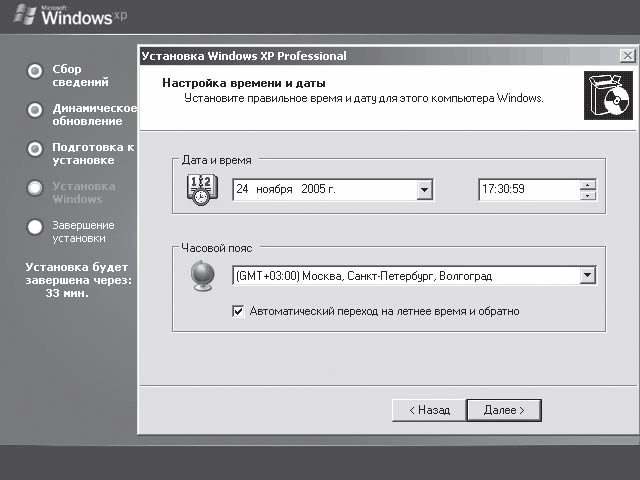Viewport: 640px width, 480px height.
Task: Click the Настройка времени и даты heading
Action: (x=244, y=83)
